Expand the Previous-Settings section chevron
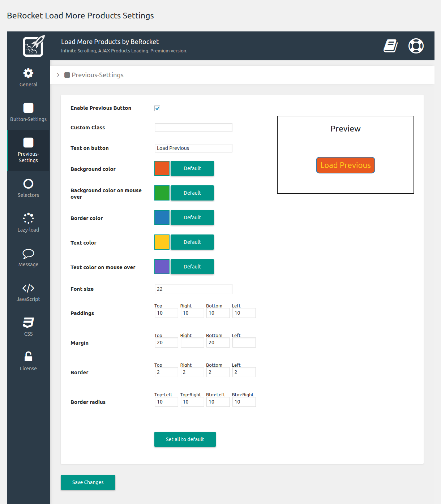The width and height of the screenshot is (441, 504). click(x=58, y=75)
